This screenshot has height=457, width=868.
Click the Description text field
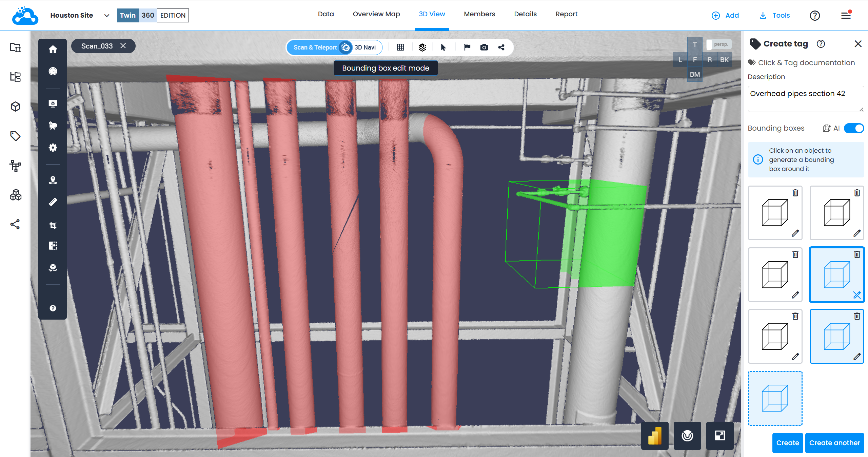(806, 99)
